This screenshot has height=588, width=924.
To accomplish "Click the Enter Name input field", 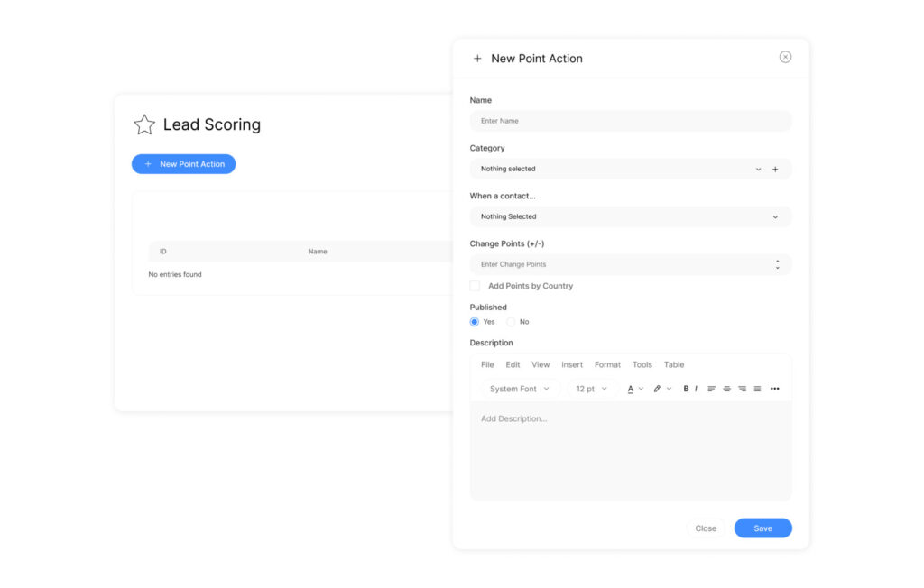I will point(630,121).
